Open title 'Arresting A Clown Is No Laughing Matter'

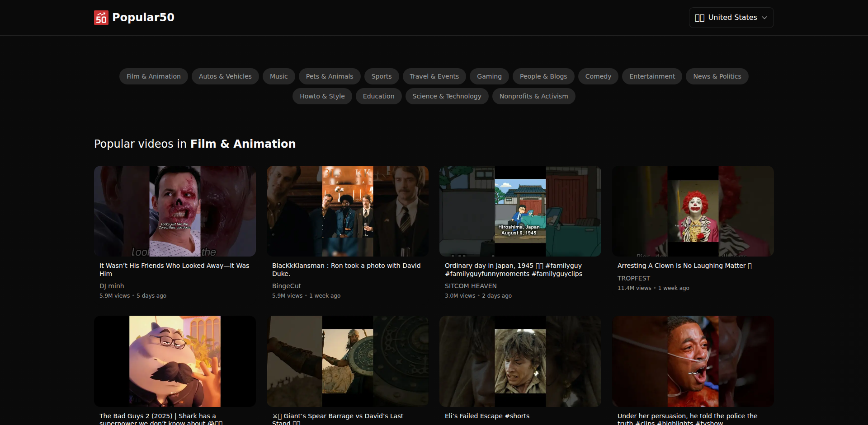(x=684, y=266)
